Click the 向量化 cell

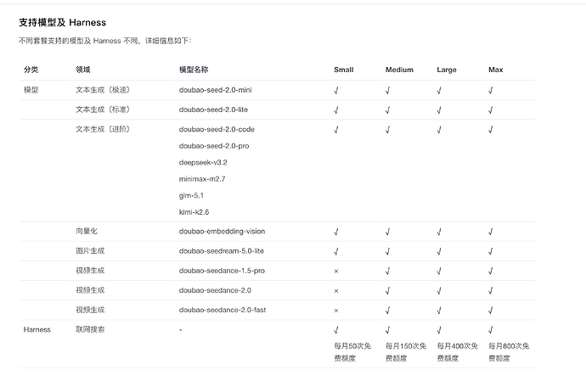(87, 231)
